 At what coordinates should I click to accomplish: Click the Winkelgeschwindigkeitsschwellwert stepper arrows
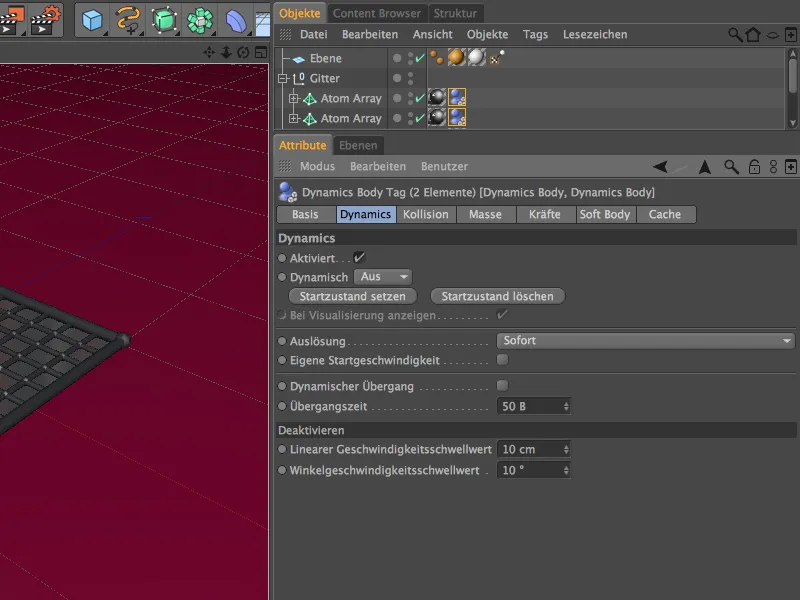click(566, 470)
